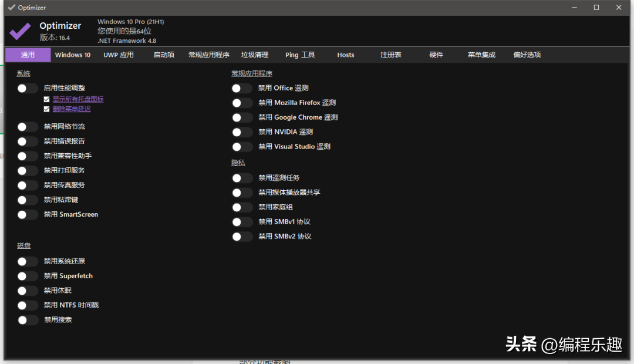Viewport: 634px width, 364px height.
Task: Toggle 禁用网络节流 switch
Action: 27,126
